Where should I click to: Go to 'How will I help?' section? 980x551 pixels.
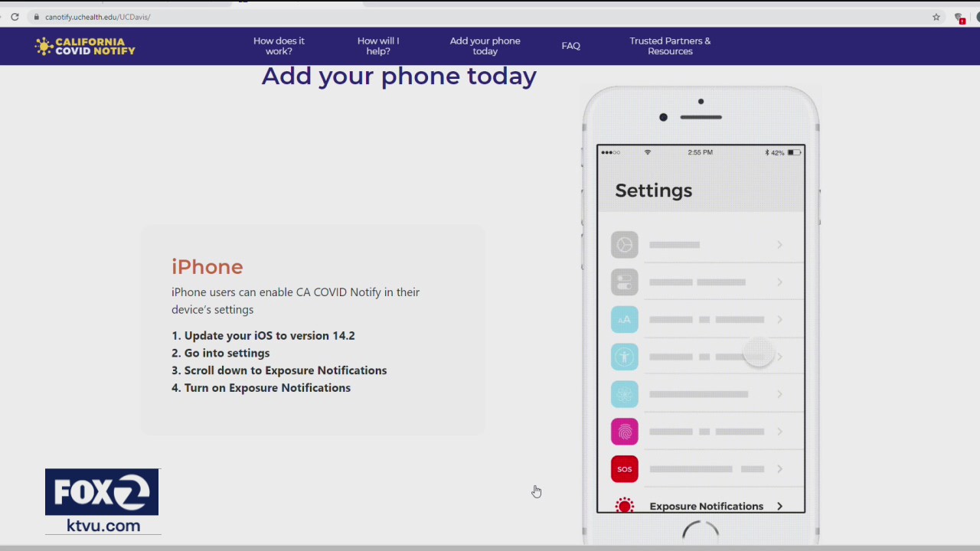pyautogui.click(x=378, y=46)
